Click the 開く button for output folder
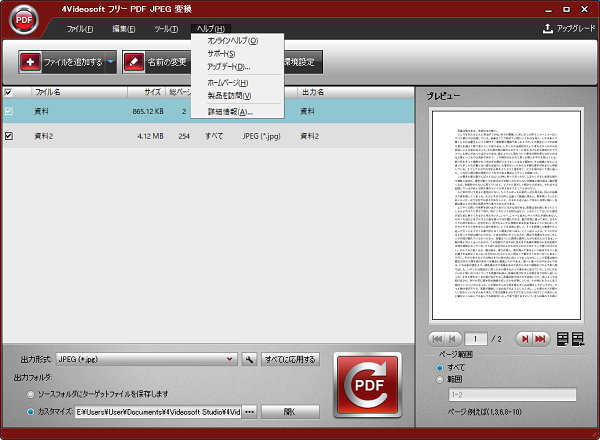This screenshot has height=440, width=600. 289,411
